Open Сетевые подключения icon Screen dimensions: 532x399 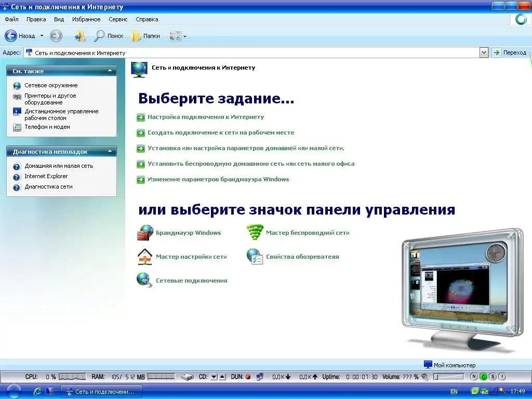coord(145,281)
